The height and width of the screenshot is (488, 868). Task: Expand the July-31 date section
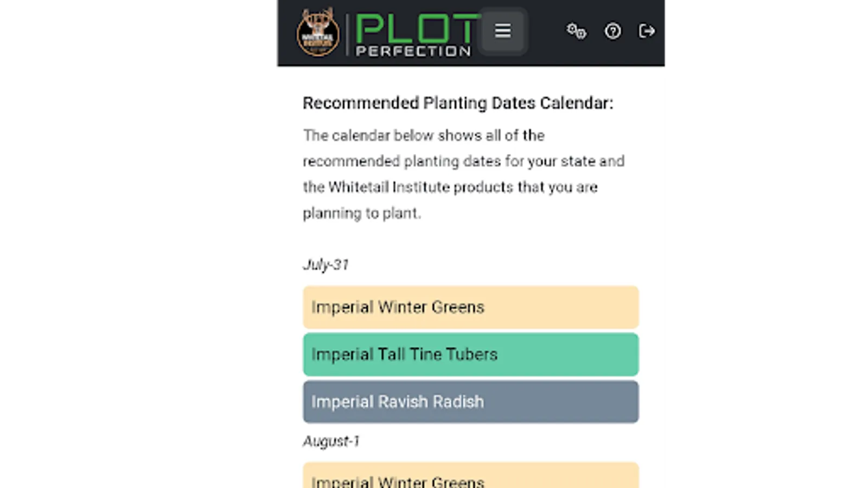325,265
